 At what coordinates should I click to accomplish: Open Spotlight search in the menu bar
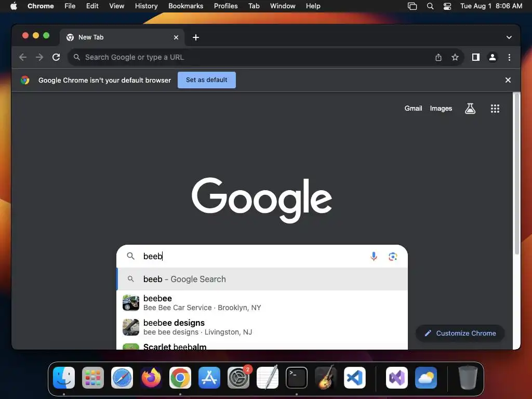tap(430, 6)
